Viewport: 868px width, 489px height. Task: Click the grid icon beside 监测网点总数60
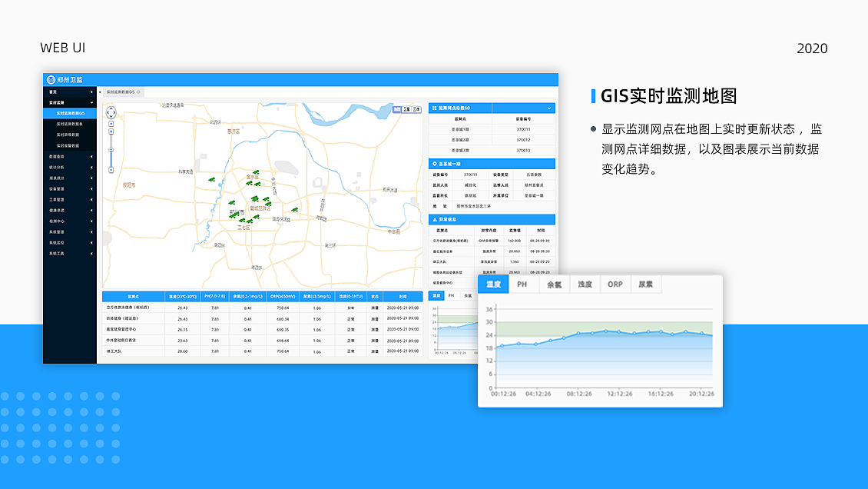tap(435, 108)
